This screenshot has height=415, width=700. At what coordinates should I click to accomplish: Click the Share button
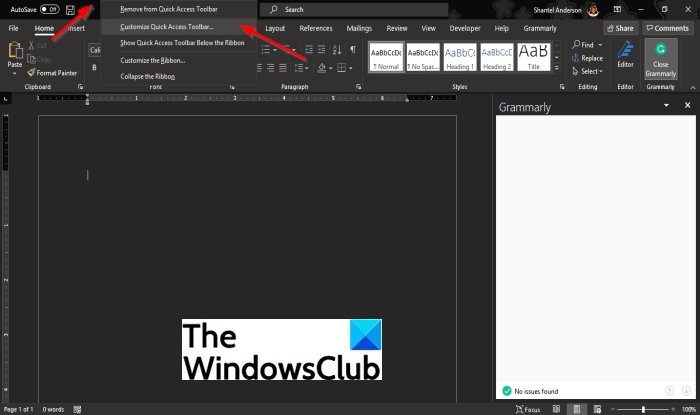[x=621, y=28]
